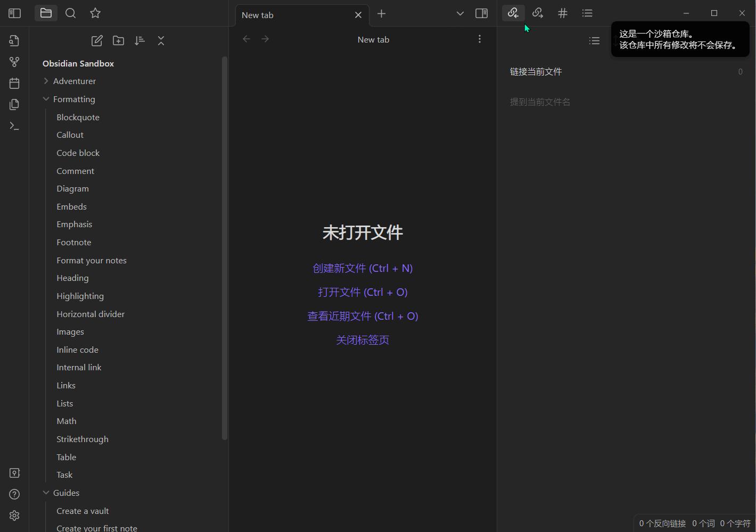Image resolution: width=756 pixels, height=532 pixels.
Task: Click the 查看近期文件 link
Action: (363, 315)
